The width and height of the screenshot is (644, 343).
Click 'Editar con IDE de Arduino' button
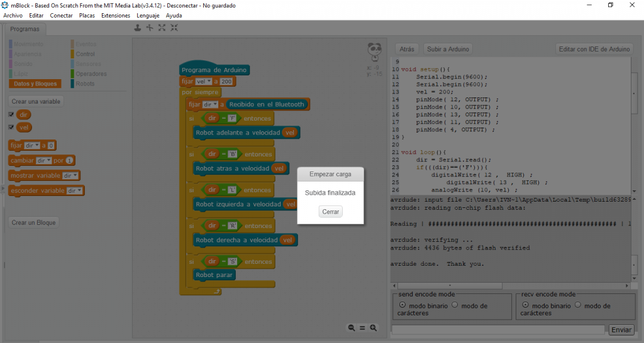594,49
